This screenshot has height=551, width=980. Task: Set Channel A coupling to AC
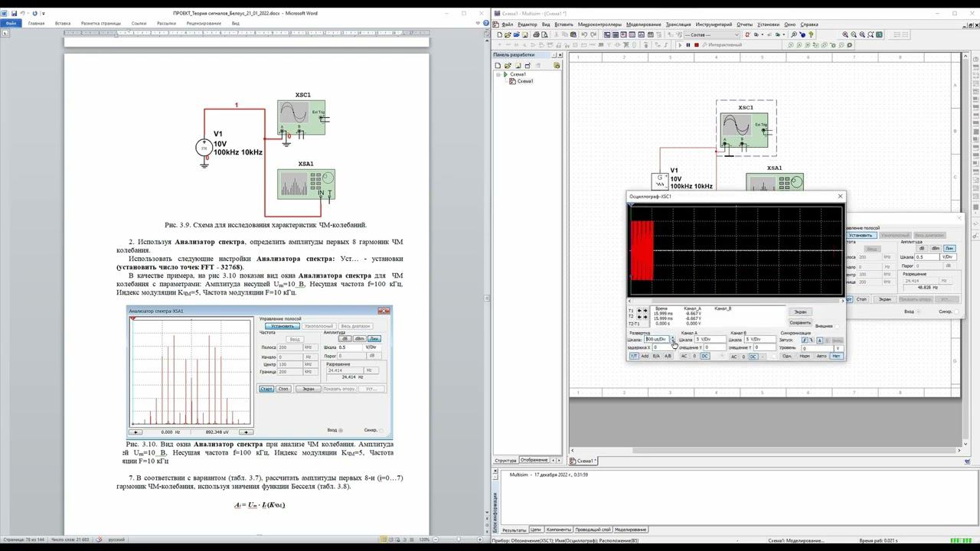click(x=684, y=357)
